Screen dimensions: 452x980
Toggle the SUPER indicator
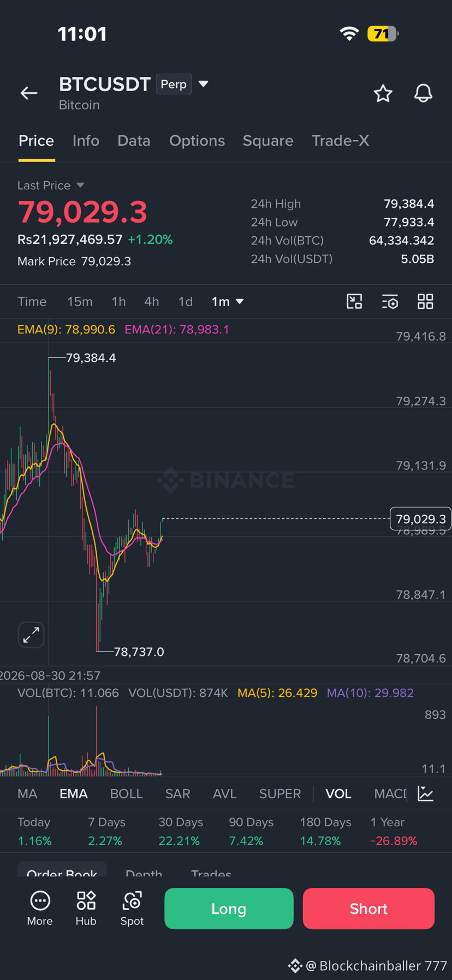click(280, 793)
